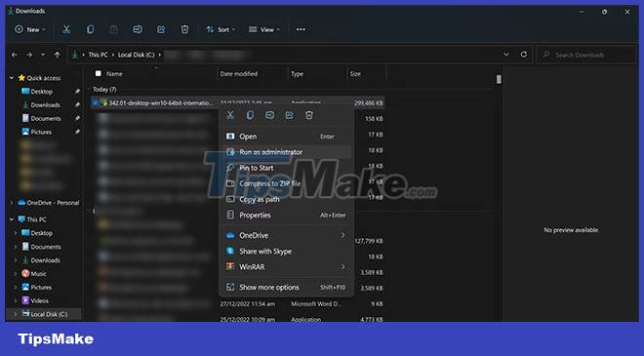Collapse the Today (7) group
644x356 pixels.
[89, 89]
